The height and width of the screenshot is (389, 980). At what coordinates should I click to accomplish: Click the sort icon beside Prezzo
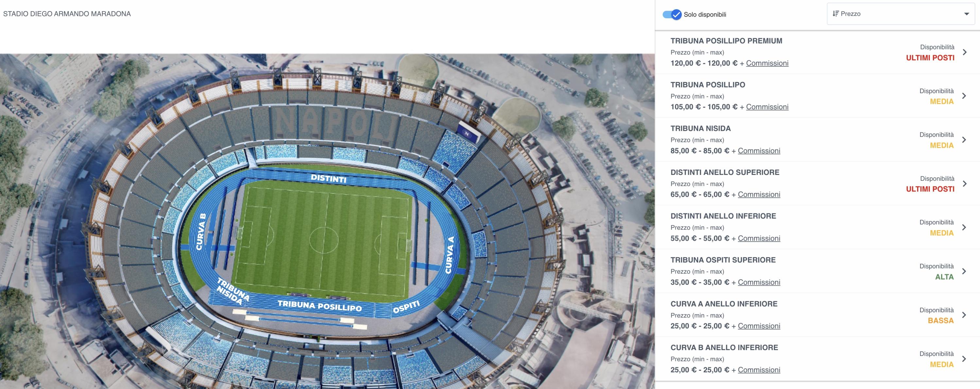(835, 14)
